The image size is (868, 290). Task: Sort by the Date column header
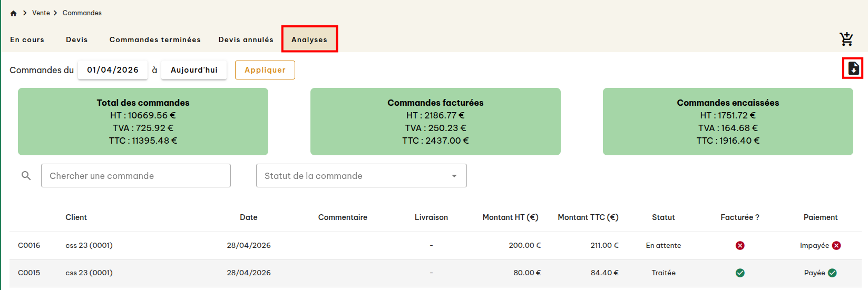coord(249,217)
